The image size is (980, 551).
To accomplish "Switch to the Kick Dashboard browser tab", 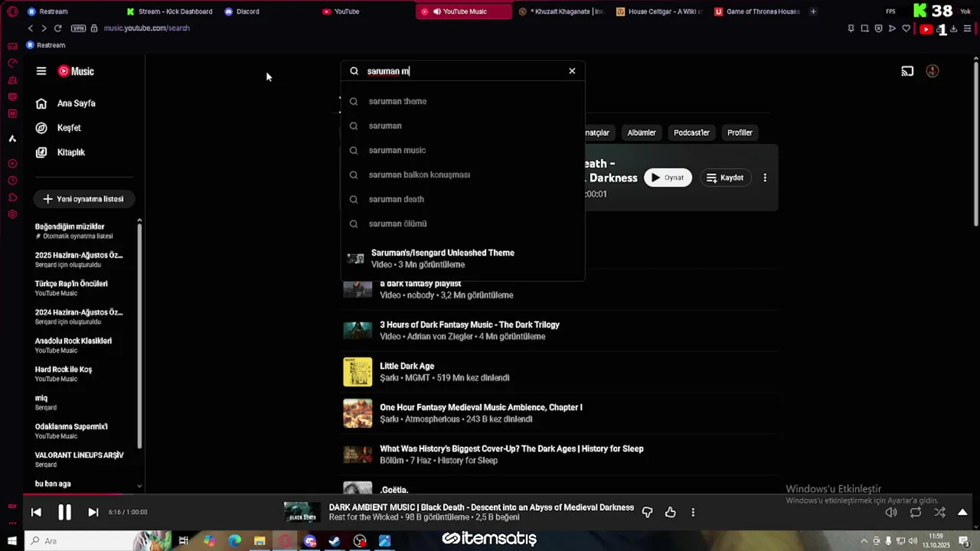I will 170,11.
